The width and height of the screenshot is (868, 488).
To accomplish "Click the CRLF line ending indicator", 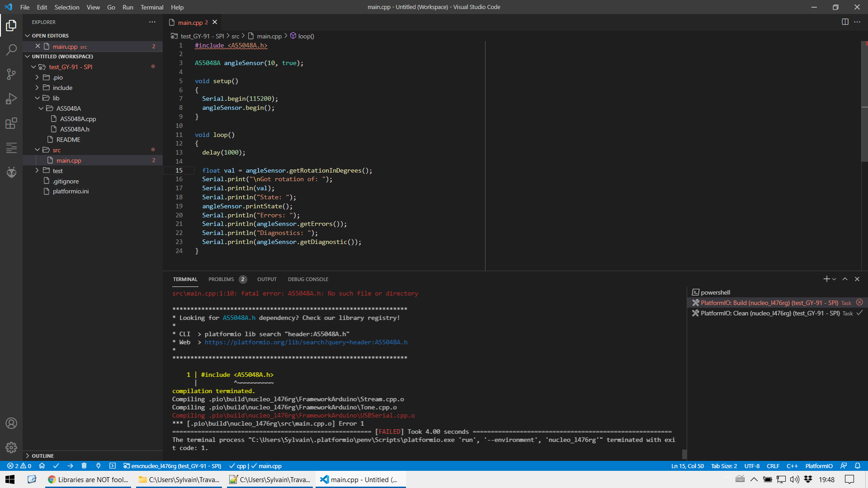I will [773, 466].
